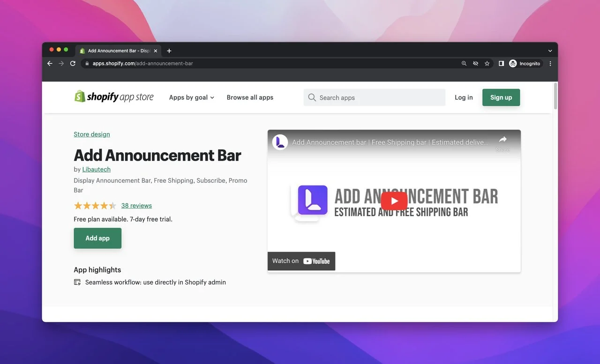Click the Log in link
The image size is (600, 364).
(x=464, y=97)
